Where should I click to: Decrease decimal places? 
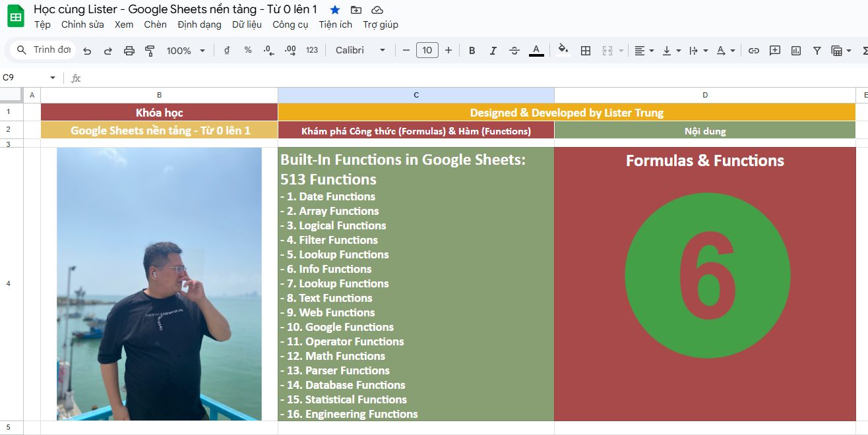[268, 50]
